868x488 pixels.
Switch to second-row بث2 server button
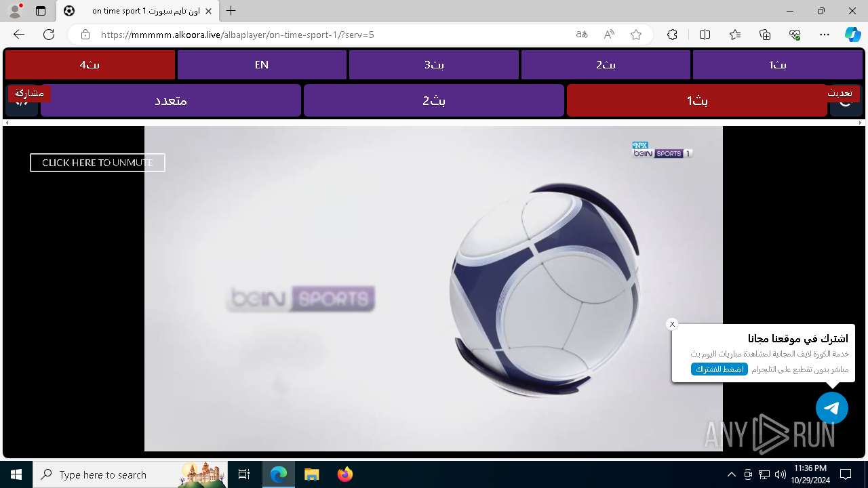click(434, 100)
